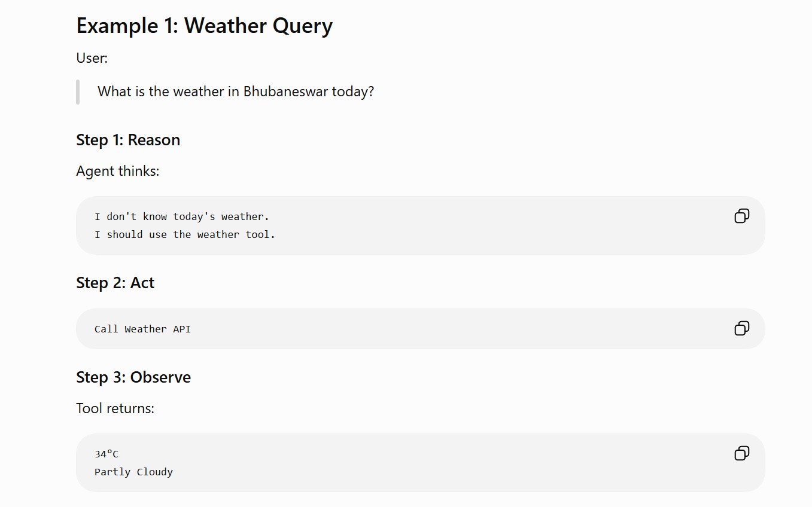Click the "User:" label

click(x=92, y=58)
